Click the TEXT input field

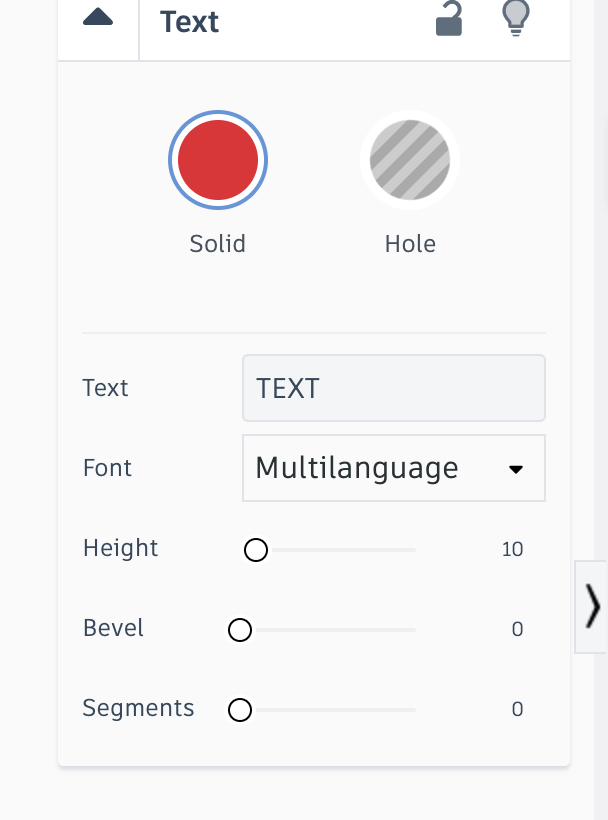pos(394,388)
